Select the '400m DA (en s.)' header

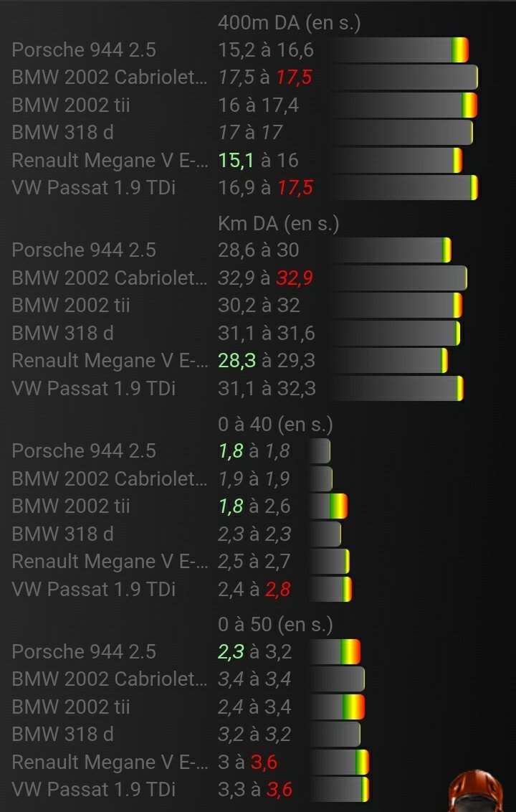[290, 23]
